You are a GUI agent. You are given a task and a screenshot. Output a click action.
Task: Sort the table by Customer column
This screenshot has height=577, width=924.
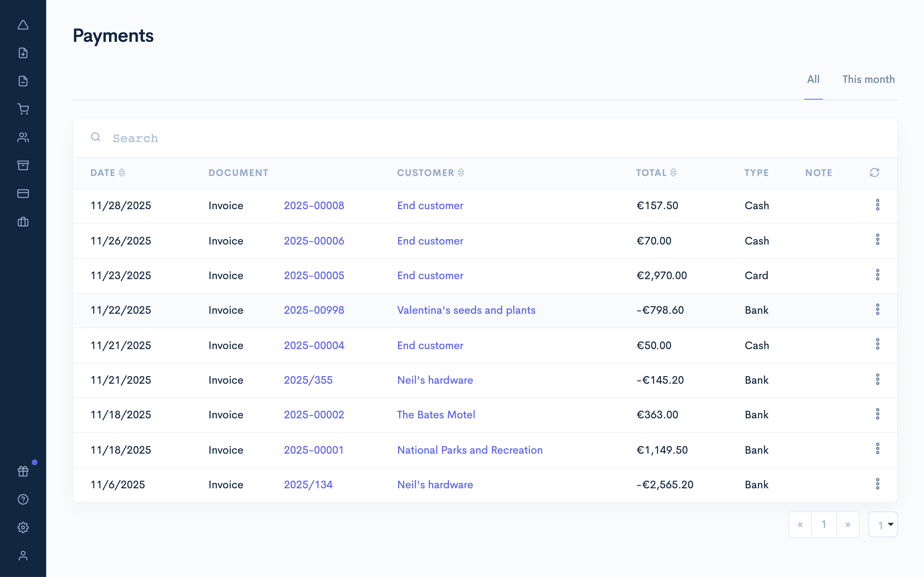tap(462, 172)
